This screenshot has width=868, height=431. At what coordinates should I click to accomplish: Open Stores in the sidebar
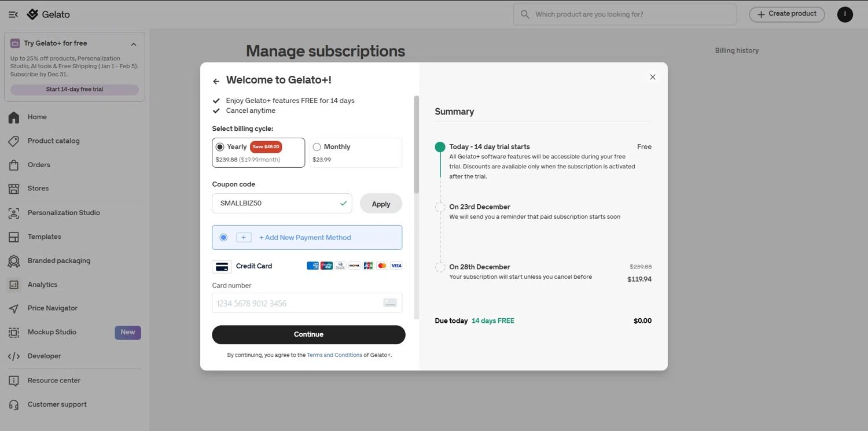coord(38,189)
